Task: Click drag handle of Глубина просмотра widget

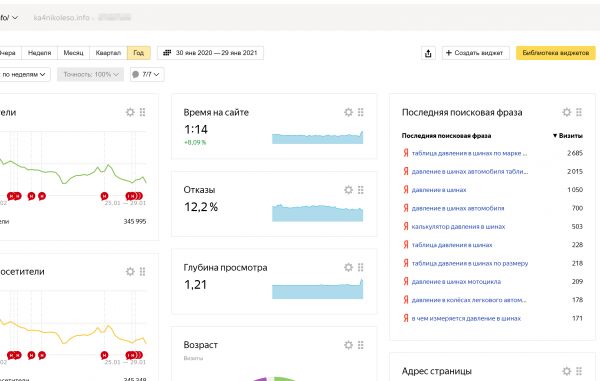Action: pos(360,267)
